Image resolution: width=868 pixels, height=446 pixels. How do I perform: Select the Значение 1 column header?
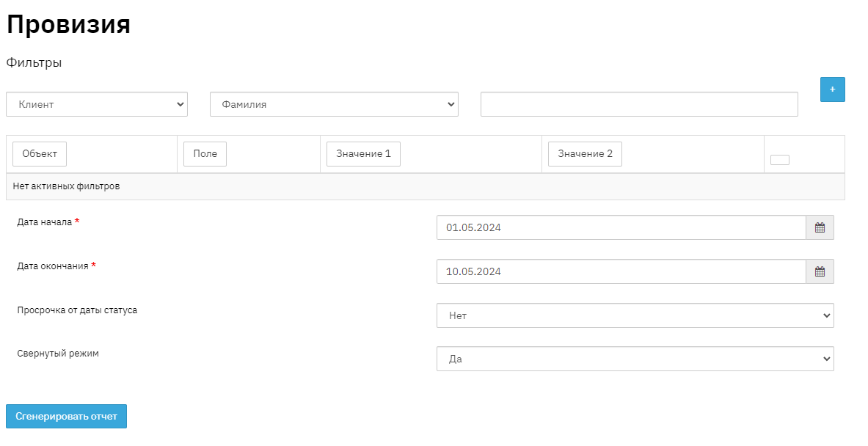(x=363, y=154)
